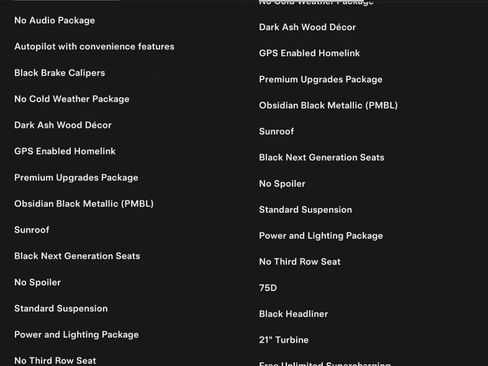
Task: Click 'GPS Enabled Homelink' in left column
Action: tap(65, 151)
